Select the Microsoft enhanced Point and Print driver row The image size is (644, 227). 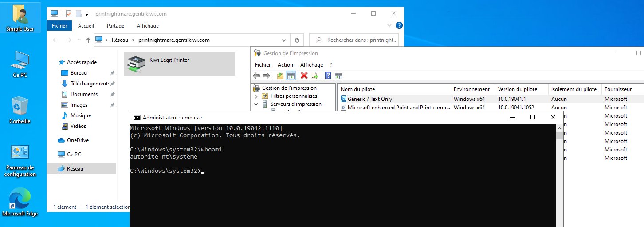pyautogui.click(x=491, y=108)
